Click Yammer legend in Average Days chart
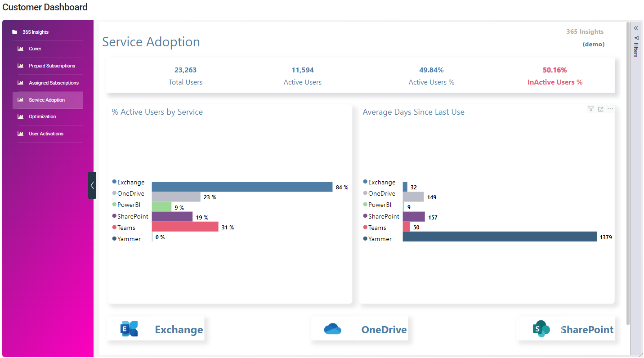Viewport: 644px width, 358px height. click(377, 239)
